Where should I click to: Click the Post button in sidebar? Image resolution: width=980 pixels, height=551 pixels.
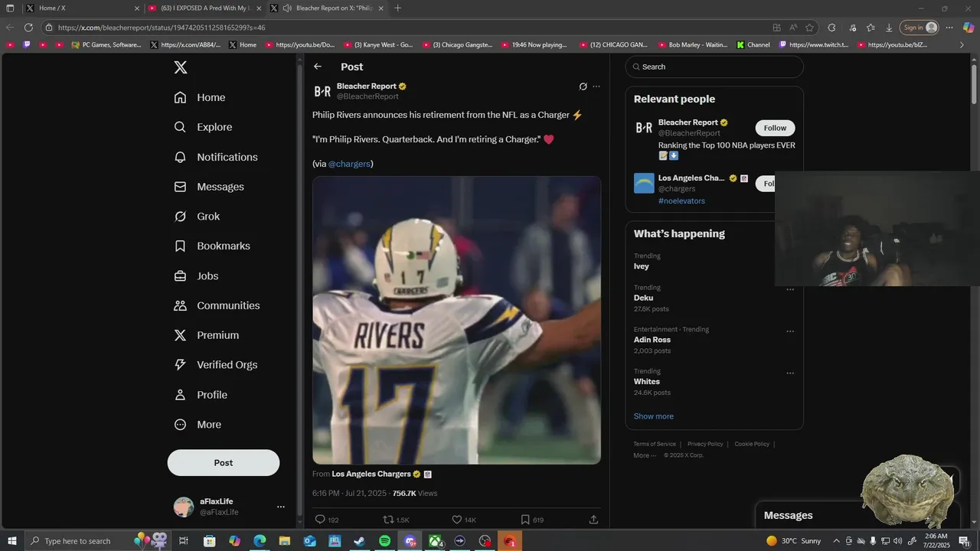coord(224,463)
